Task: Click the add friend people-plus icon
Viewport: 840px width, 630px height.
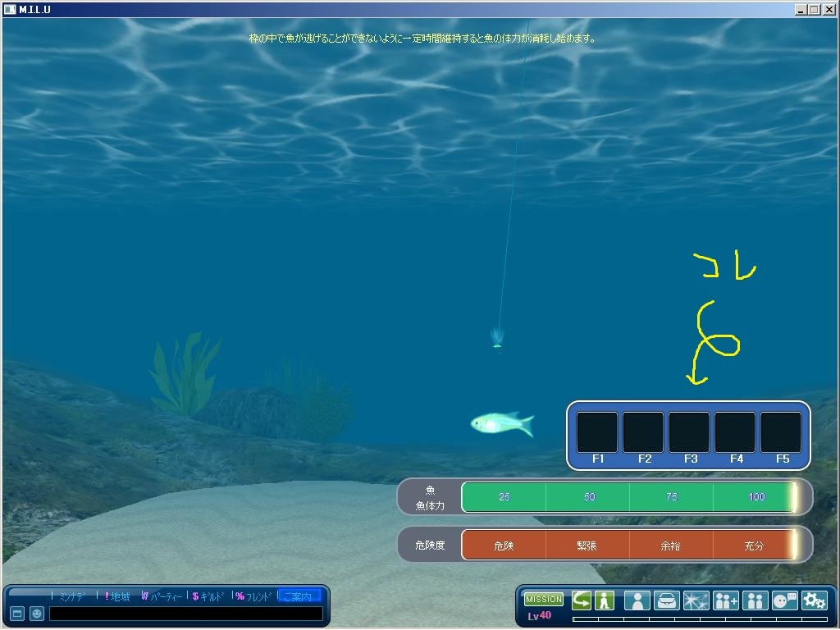Action: [x=726, y=600]
